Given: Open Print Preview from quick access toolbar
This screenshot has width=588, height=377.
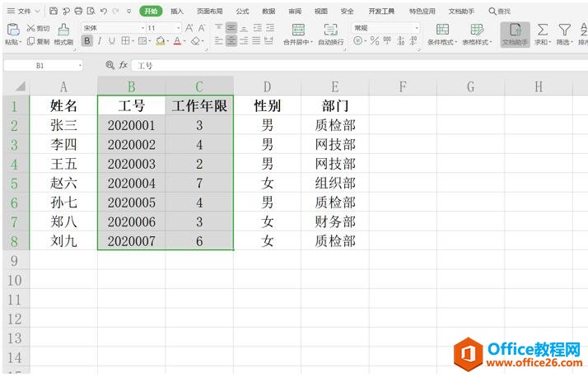Looking at the screenshot, I should point(91,12).
